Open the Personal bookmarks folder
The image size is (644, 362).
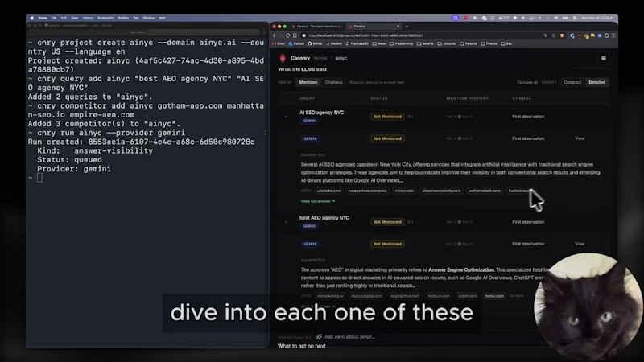pyautogui.click(x=469, y=43)
